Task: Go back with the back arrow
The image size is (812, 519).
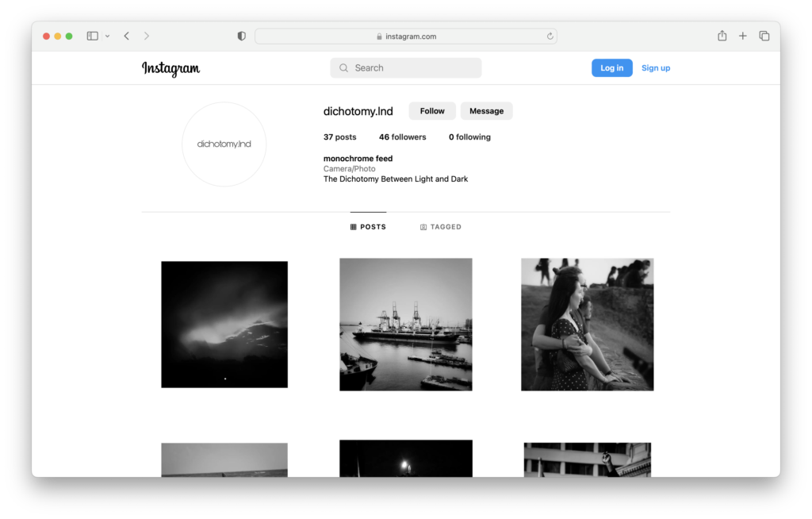Action: point(127,36)
